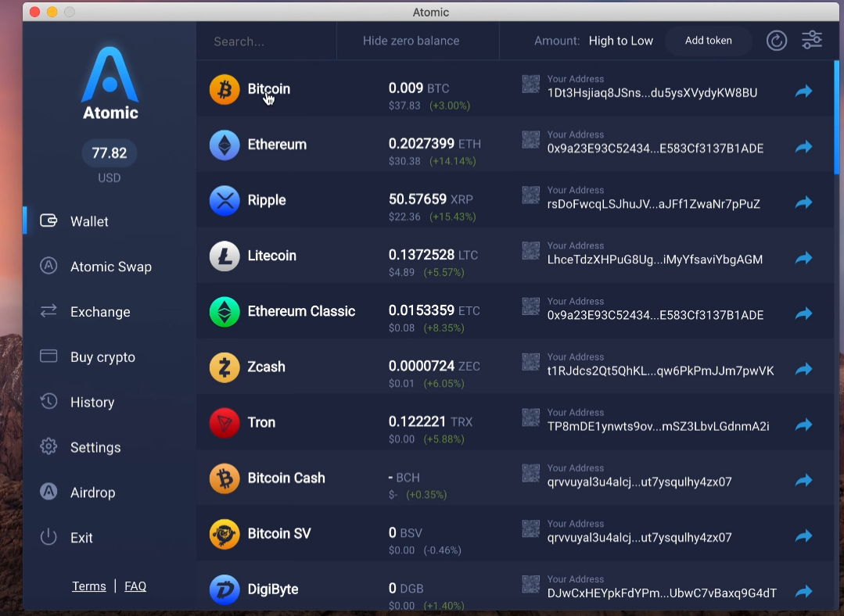Select the Ethereum Classic name label
844x616 pixels.
(301, 311)
